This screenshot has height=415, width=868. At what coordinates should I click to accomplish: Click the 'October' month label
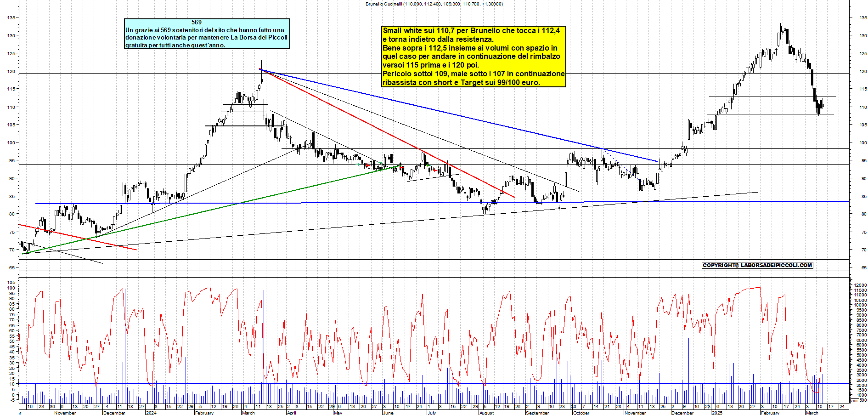pyautogui.click(x=581, y=413)
